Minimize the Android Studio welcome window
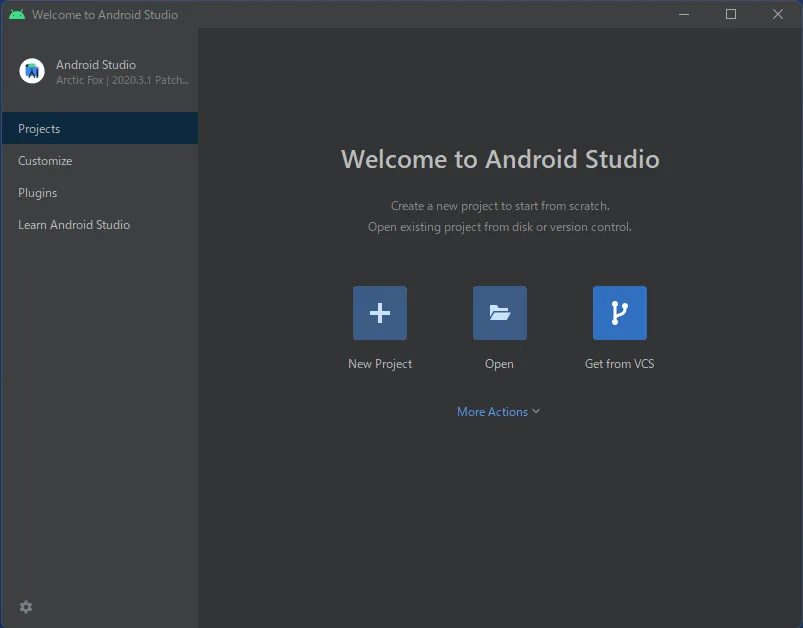Viewport: 803px width, 628px height. (684, 14)
